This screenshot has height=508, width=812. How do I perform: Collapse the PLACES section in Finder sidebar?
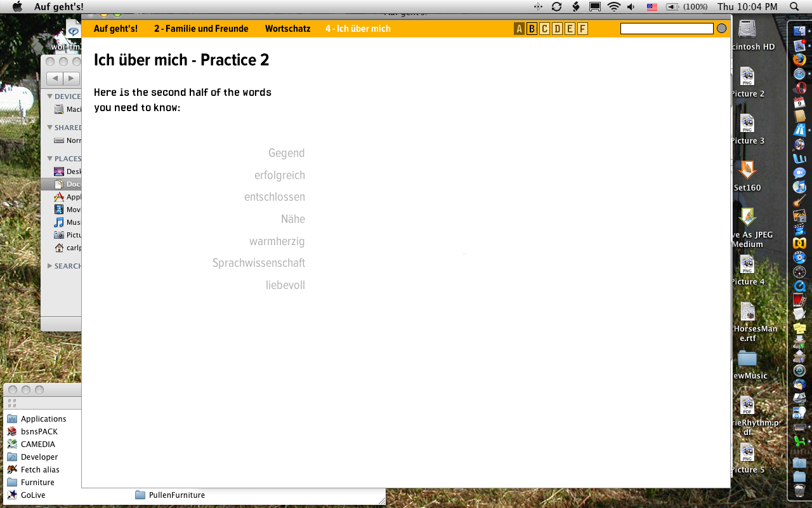(x=50, y=159)
